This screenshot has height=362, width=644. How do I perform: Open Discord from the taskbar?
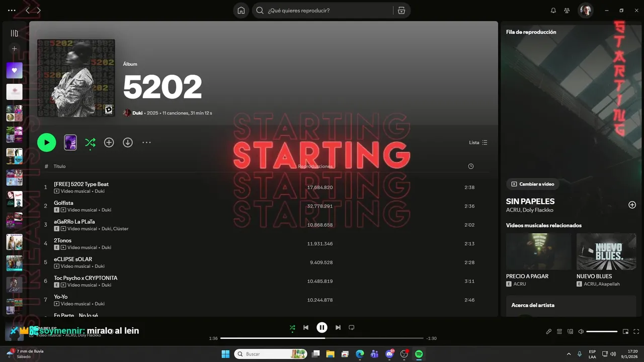[x=389, y=354]
